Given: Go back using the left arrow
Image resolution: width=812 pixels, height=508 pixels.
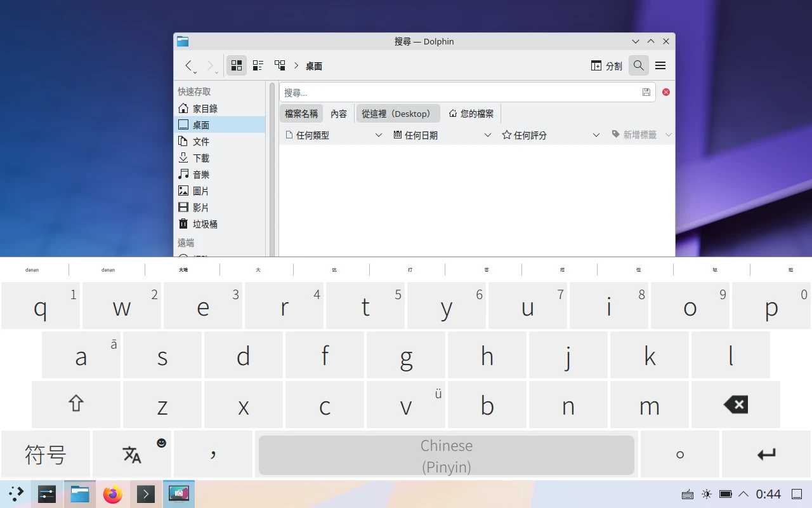Looking at the screenshot, I should click(188, 65).
